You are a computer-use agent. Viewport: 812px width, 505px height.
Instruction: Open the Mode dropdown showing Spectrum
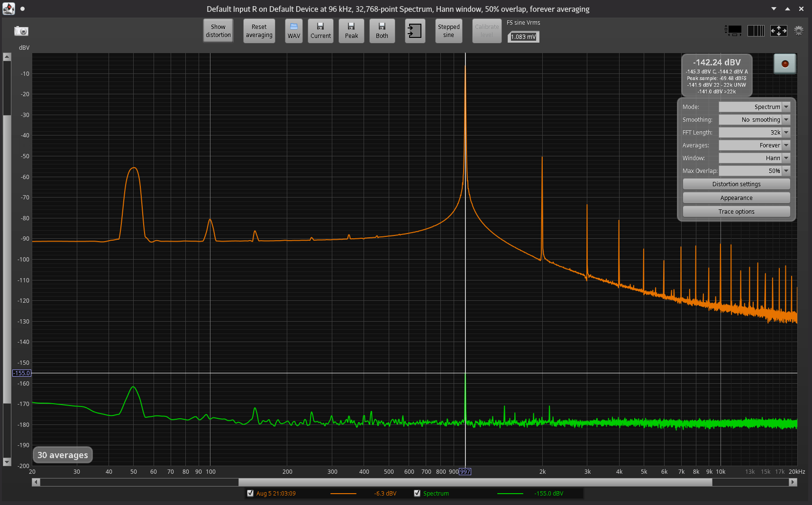[755, 107]
